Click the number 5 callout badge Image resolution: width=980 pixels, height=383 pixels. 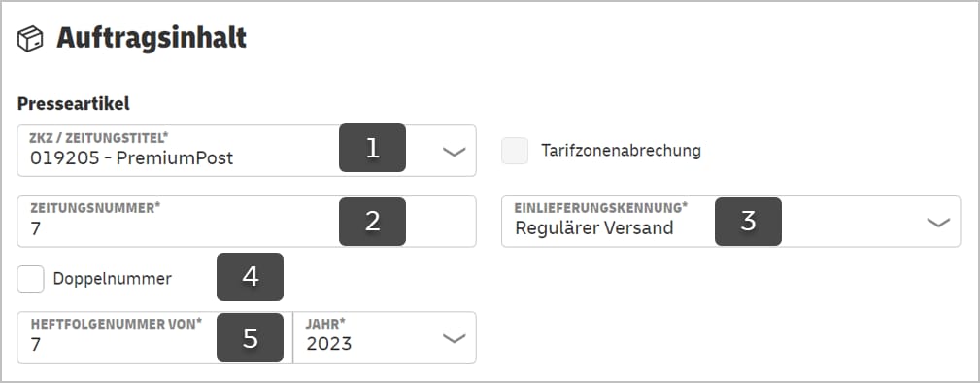[250, 338]
